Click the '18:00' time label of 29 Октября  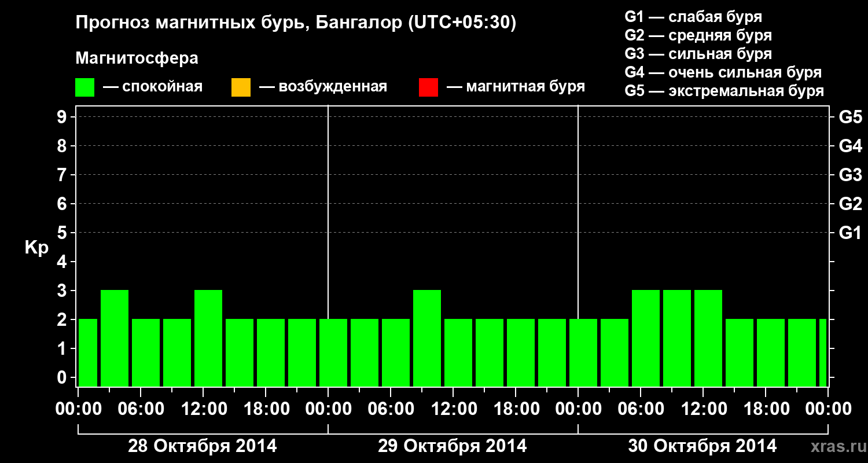(x=516, y=409)
